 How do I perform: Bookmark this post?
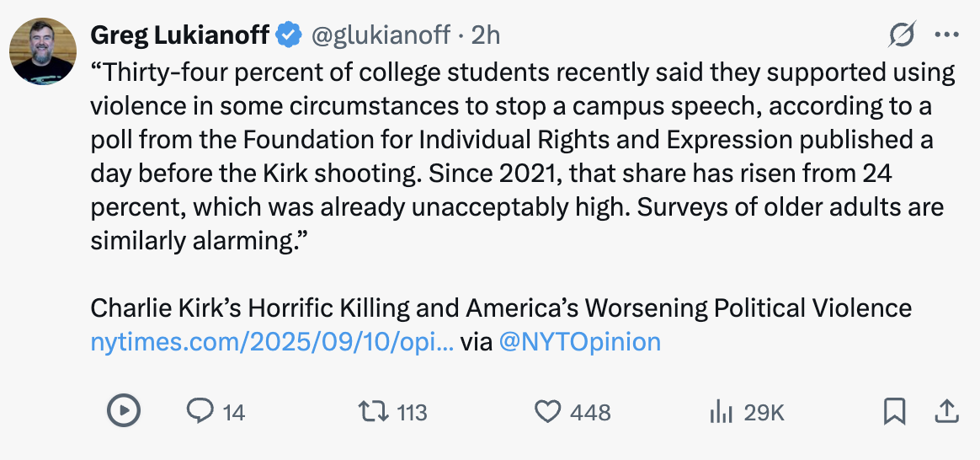(x=894, y=411)
